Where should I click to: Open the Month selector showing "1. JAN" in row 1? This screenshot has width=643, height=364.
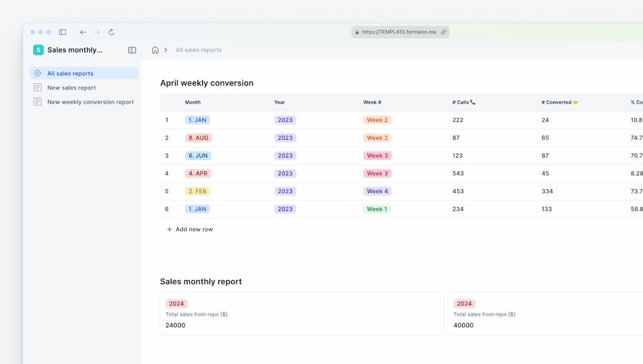click(197, 120)
